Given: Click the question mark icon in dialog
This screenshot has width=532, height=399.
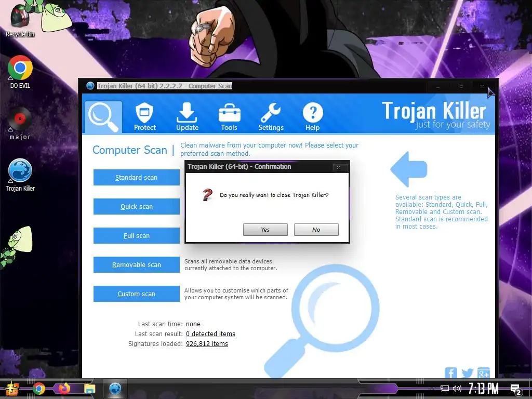Looking at the screenshot, I should click(x=207, y=195).
